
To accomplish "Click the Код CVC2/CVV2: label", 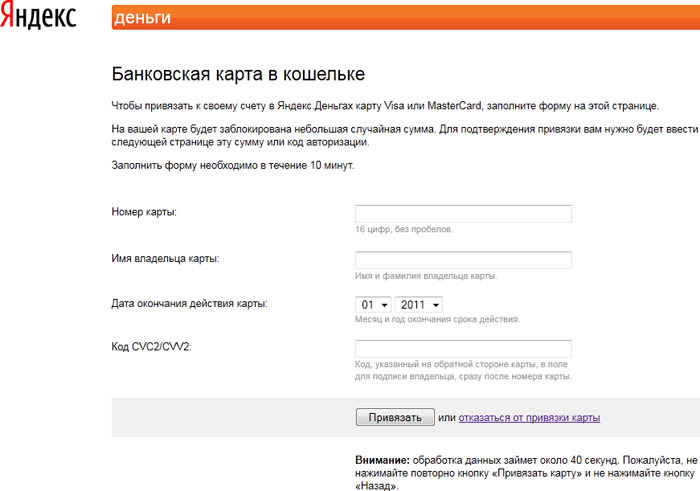I will click(x=151, y=347).
